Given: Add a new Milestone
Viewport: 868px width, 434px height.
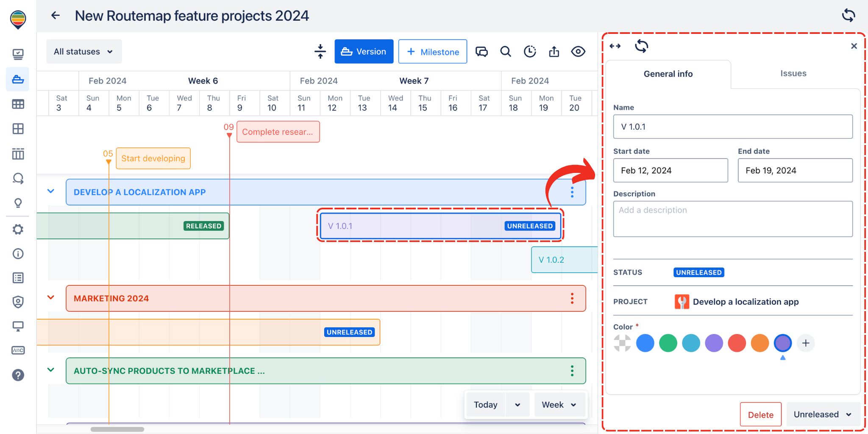Looking at the screenshot, I should point(432,51).
